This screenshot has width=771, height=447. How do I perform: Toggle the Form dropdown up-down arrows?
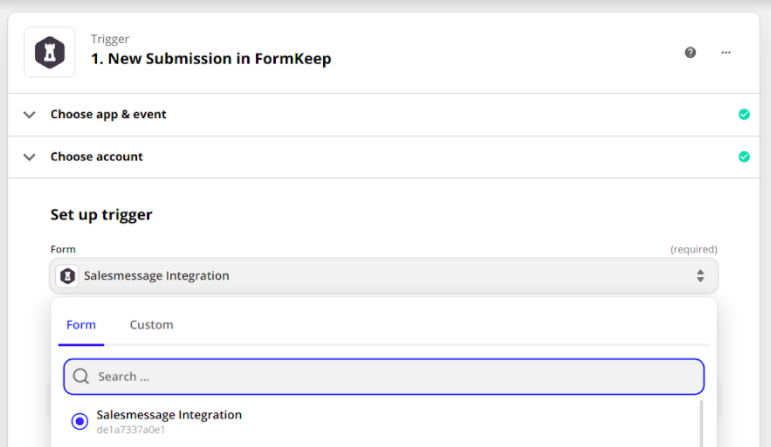(700, 276)
